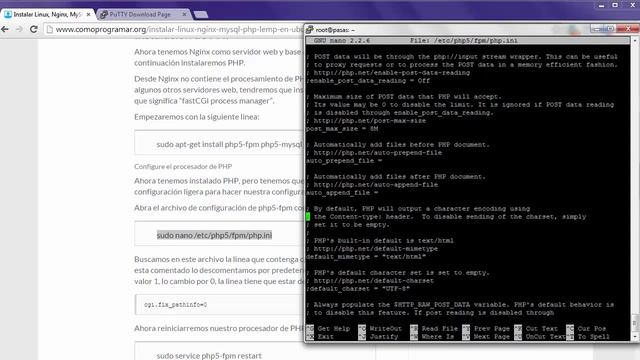Click 'Empezaremos con la siguiente linea:' text
640x360 pixels.
click(x=197, y=117)
